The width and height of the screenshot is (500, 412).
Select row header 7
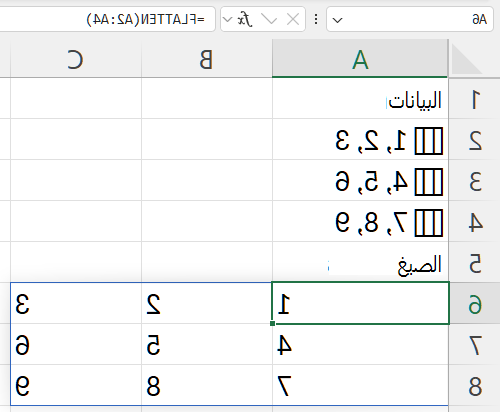pos(475,345)
